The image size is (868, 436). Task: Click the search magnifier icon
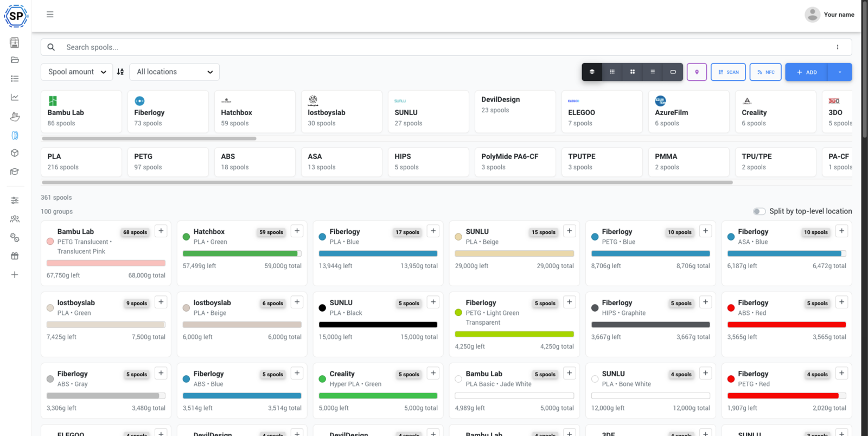(x=51, y=47)
